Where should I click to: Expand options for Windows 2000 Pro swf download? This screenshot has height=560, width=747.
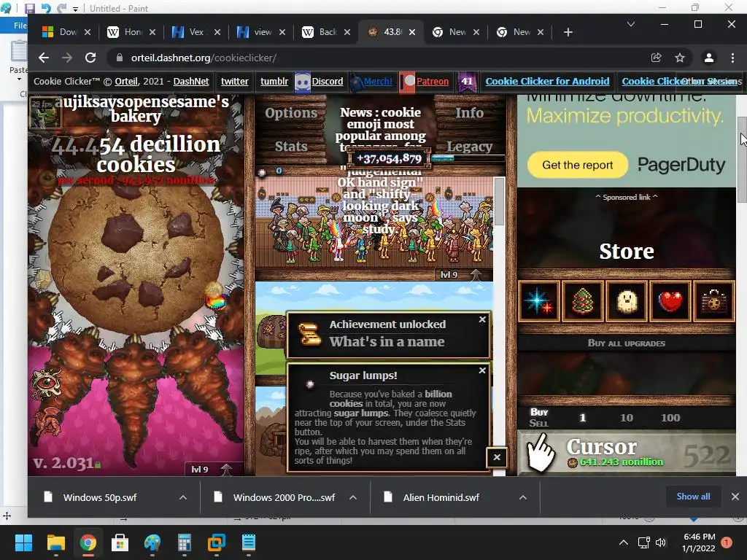[353, 497]
